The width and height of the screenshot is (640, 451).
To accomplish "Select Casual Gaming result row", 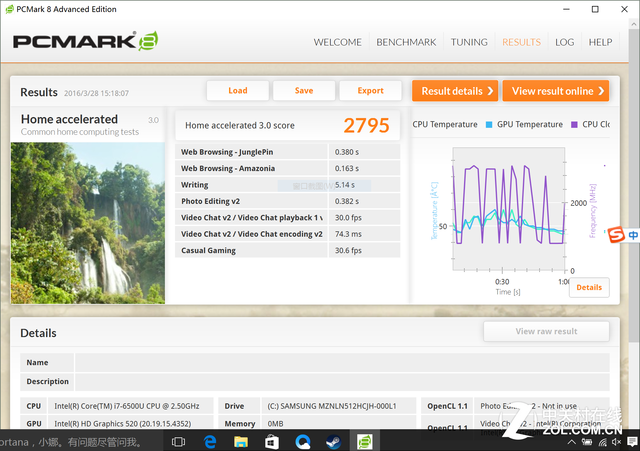I will [x=287, y=250].
